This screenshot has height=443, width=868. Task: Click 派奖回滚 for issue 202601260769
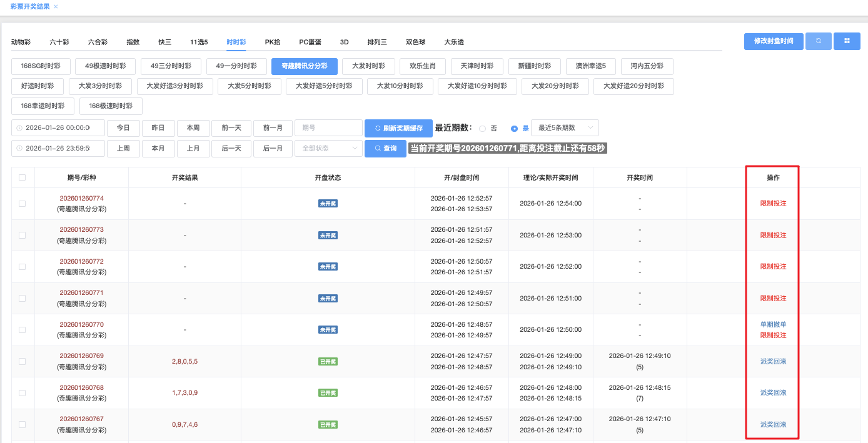pos(773,361)
